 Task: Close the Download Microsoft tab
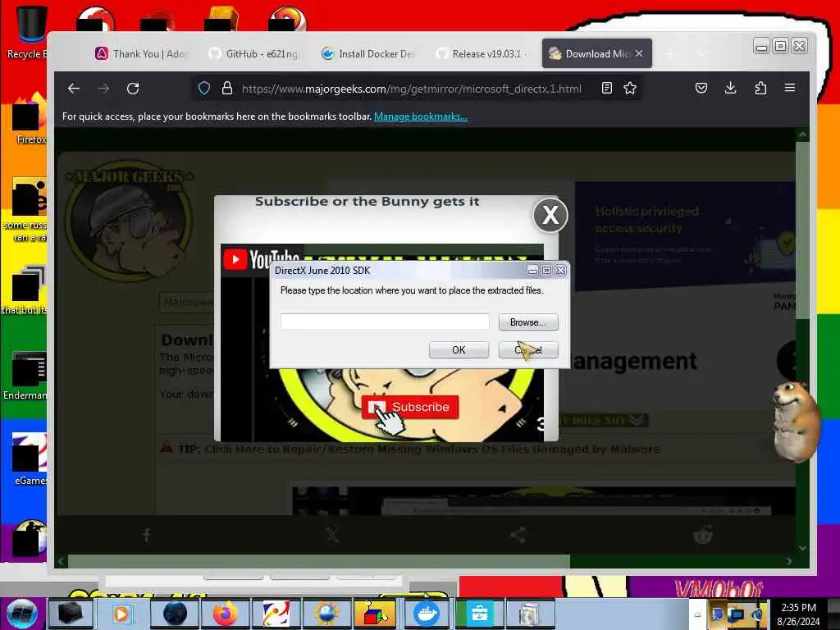click(639, 53)
